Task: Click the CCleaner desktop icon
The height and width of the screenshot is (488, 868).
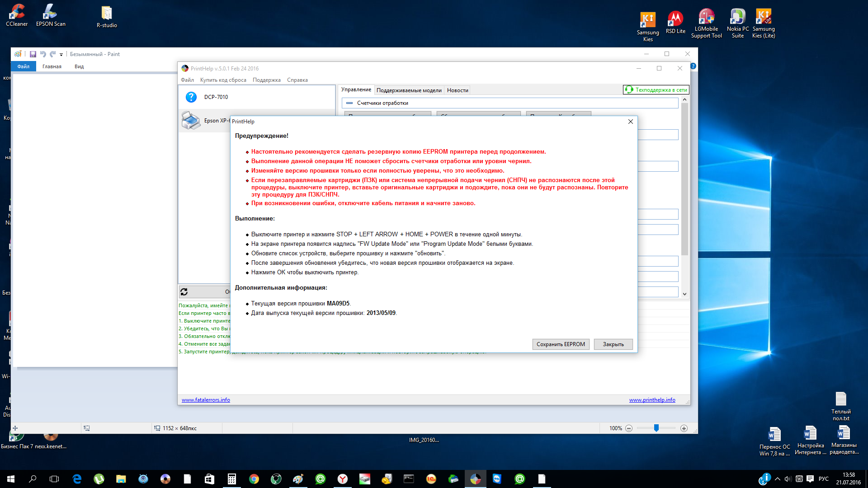Action: pos(17,15)
